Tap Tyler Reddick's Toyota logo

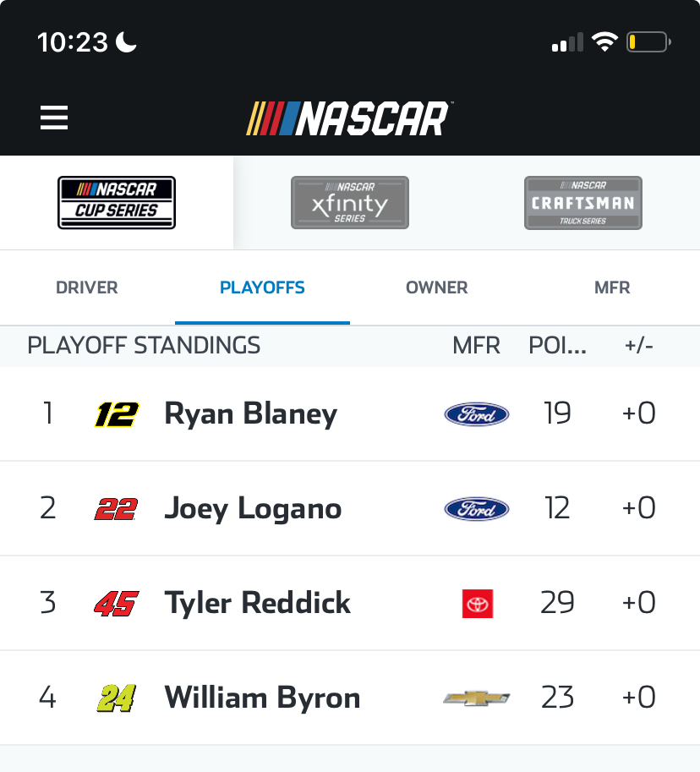point(478,604)
